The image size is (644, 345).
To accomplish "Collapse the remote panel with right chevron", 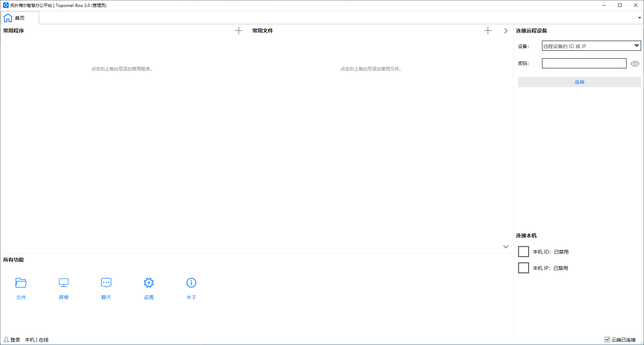I will [x=506, y=31].
